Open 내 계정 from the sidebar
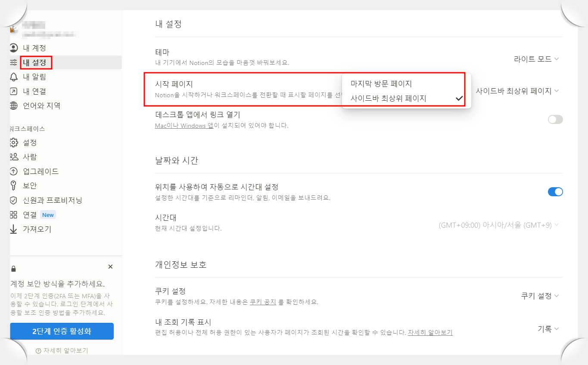588x365 pixels. (x=34, y=47)
